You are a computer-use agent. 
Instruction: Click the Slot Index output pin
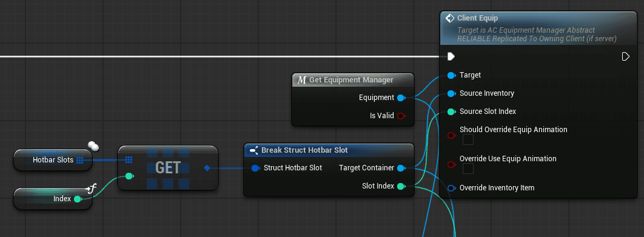pyautogui.click(x=401, y=186)
